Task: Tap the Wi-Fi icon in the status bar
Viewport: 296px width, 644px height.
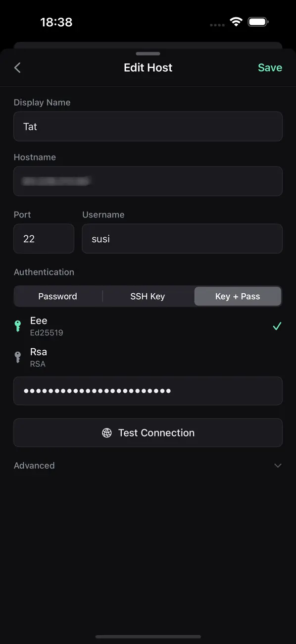Action: pyautogui.click(x=236, y=21)
